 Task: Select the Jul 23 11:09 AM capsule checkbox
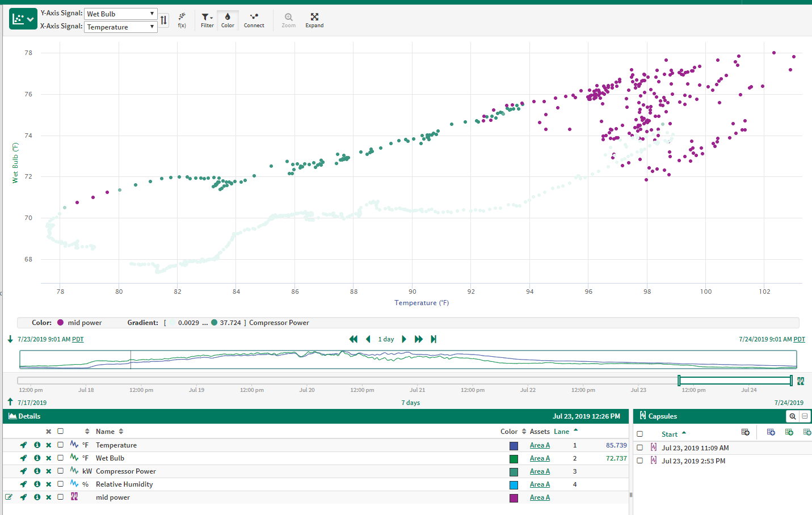tap(640, 448)
